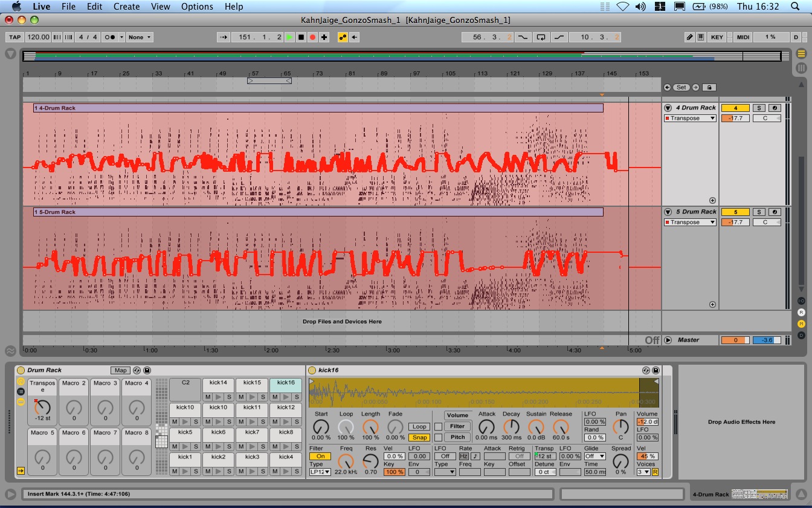
Task: Open the Transpose automation chooser on track 5
Action: pyautogui.click(x=689, y=223)
